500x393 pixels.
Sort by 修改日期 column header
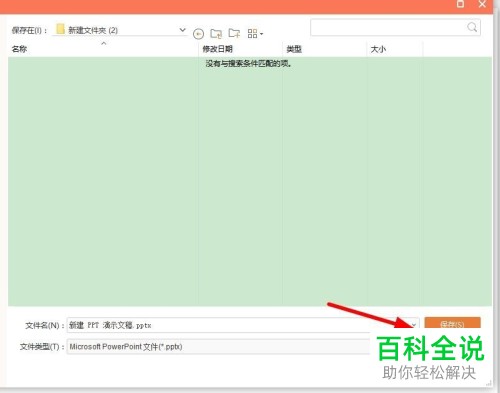point(217,49)
